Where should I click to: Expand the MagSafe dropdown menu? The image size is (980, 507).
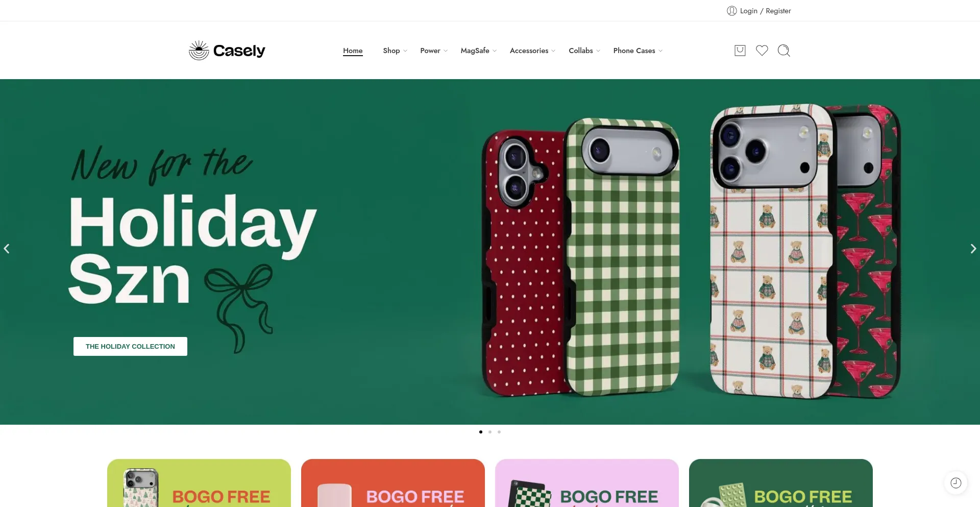click(x=478, y=51)
